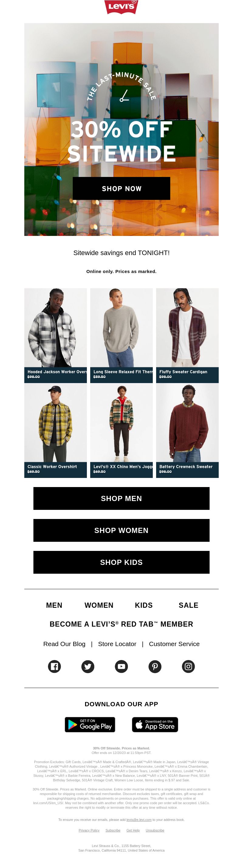The height and width of the screenshot is (868, 243).
Task: Click the Unsubscribe link
Action: pyautogui.click(x=155, y=830)
